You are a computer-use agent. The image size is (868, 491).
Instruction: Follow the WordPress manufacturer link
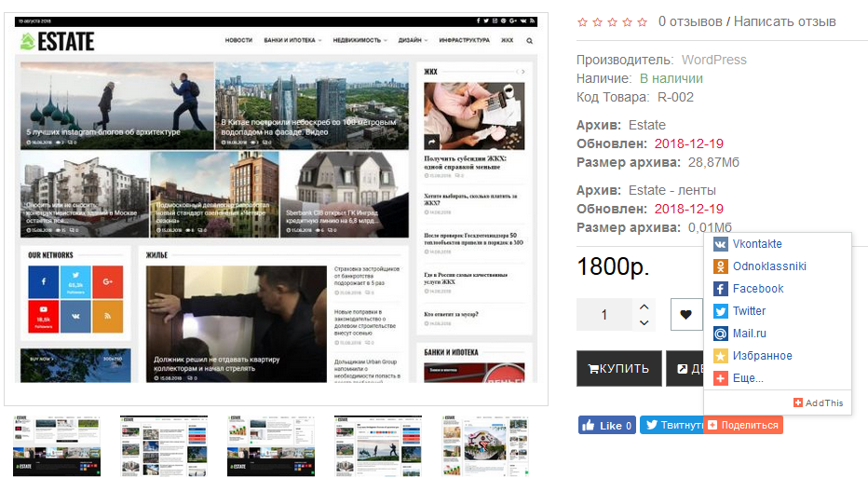(x=714, y=60)
